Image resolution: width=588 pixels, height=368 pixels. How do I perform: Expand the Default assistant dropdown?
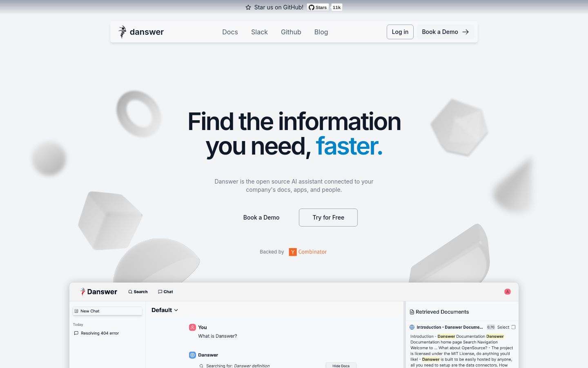coord(165,310)
